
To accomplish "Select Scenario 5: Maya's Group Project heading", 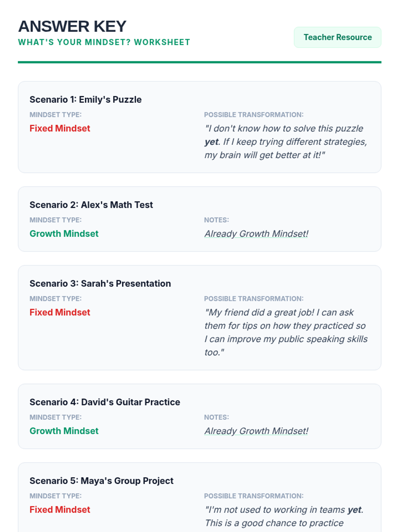I will click(x=101, y=481).
